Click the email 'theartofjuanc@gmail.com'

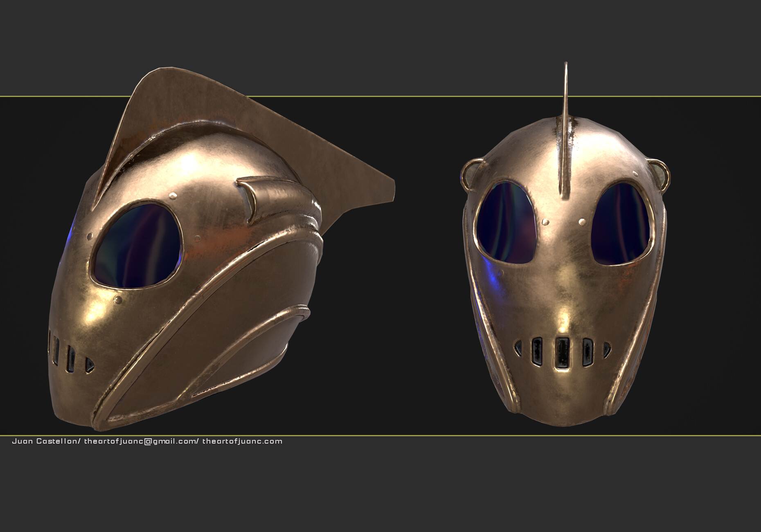pyautogui.click(x=140, y=441)
